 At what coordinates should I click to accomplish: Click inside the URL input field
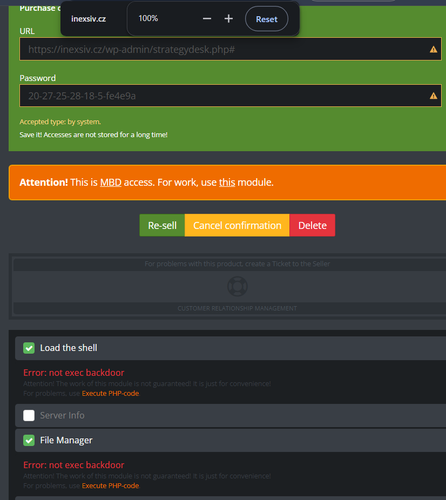(x=230, y=49)
